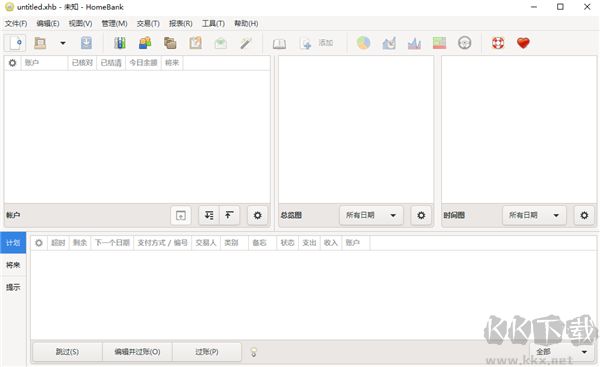The width and height of the screenshot is (600, 367).
Task: Open the manage categories toolbar icon
Action: (170, 43)
